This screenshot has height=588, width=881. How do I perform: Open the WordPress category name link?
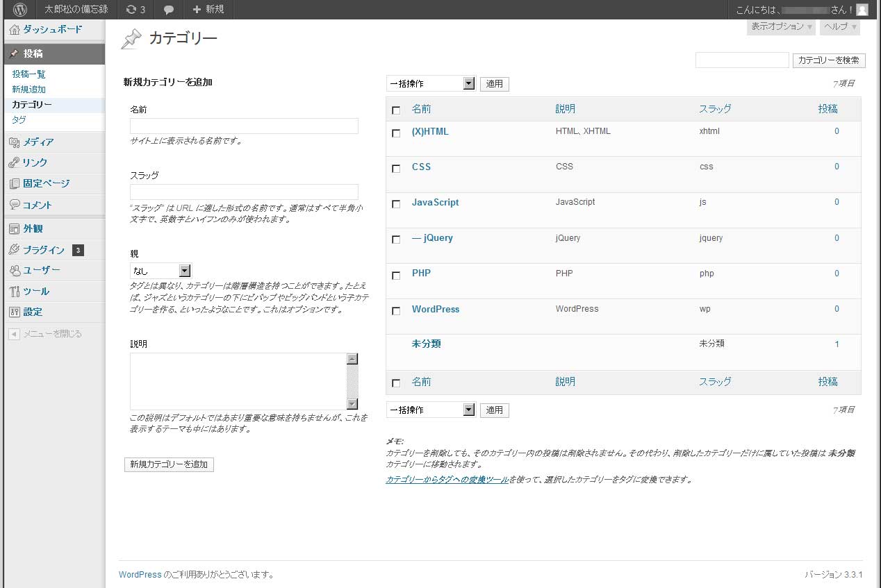436,309
